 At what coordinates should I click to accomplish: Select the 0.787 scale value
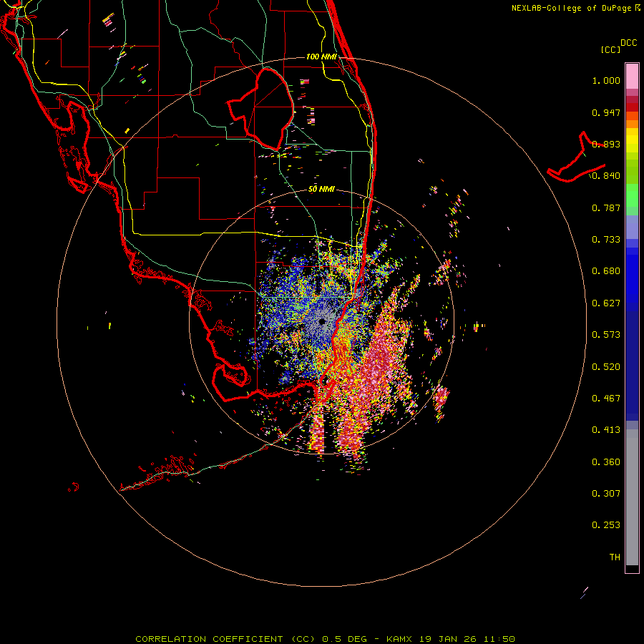(606, 208)
